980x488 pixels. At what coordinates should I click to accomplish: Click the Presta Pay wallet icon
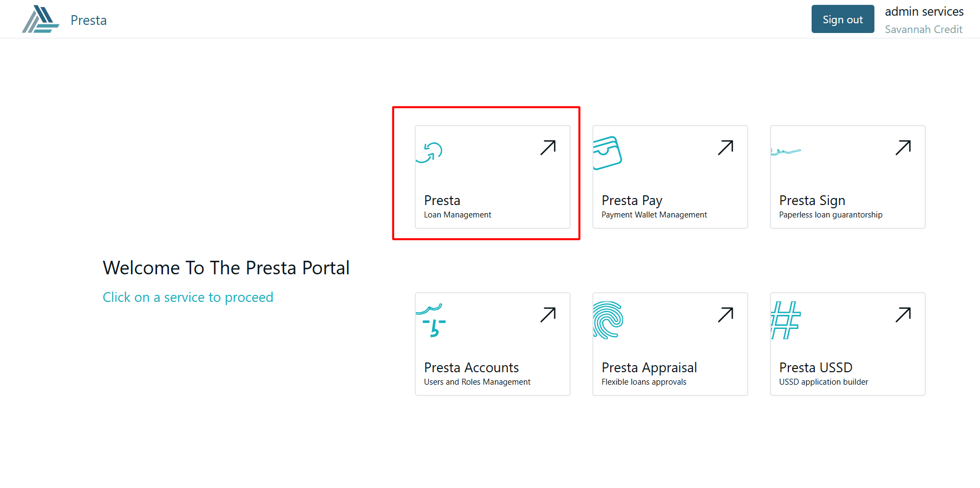click(x=607, y=153)
